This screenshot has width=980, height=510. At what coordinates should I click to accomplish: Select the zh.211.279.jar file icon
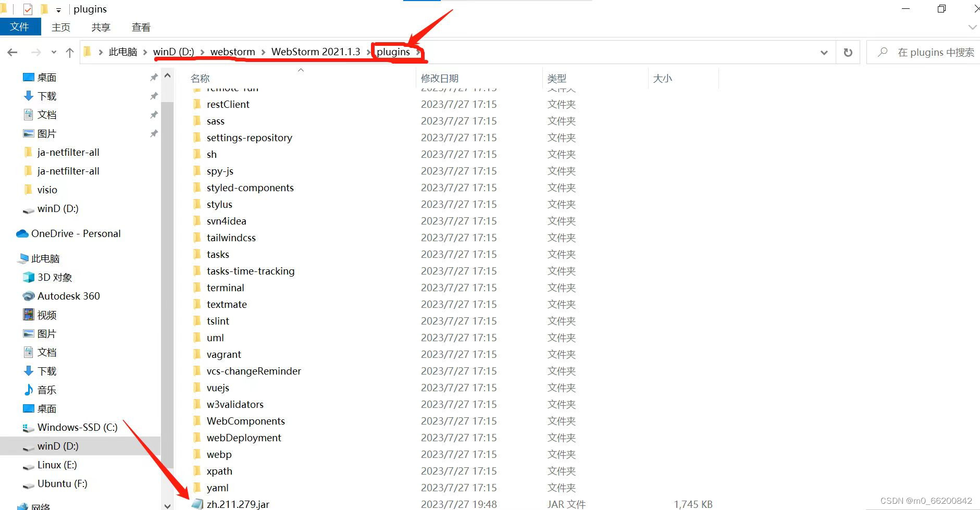point(197,504)
